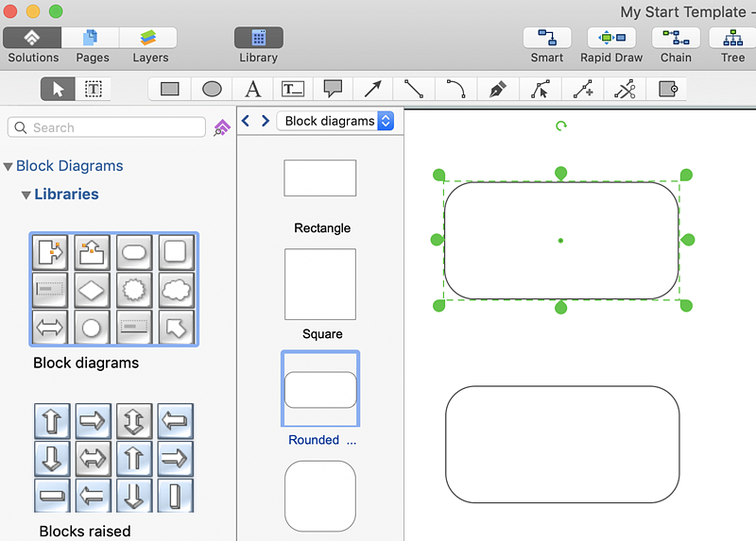Click the Block Diagrams heading text
The width and height of the screenshot is (756, 541).
pyautogui.click(x=69, y=166)
